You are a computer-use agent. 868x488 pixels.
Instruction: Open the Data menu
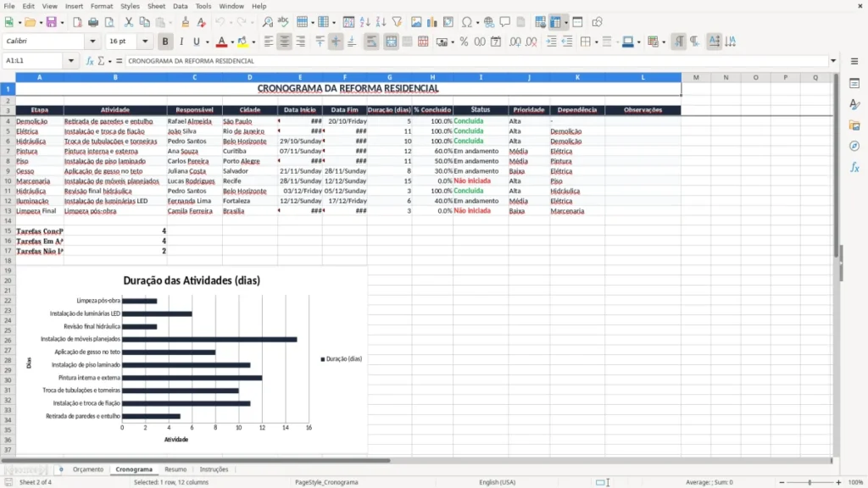point(180,6)
